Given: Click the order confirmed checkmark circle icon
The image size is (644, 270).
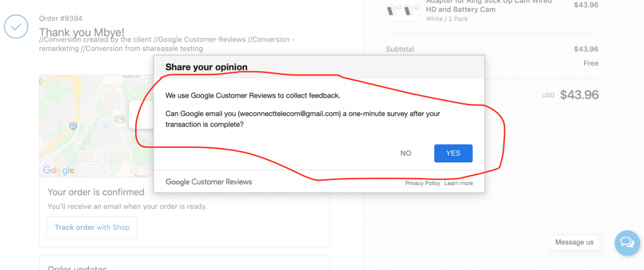Looking at the screenshot, I should point(16,26).
